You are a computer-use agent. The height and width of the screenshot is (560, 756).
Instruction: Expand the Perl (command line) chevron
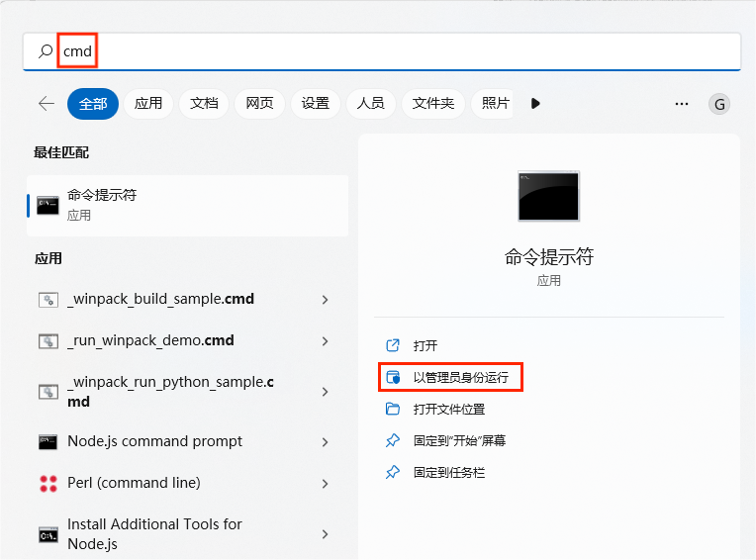(325, 484)
